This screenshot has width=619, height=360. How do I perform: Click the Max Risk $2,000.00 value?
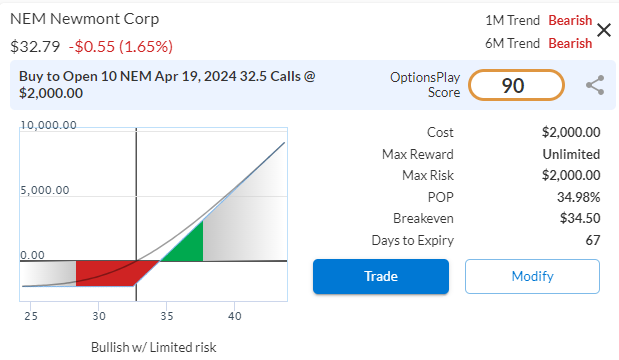pyautogui.click(x=571, y=175)
